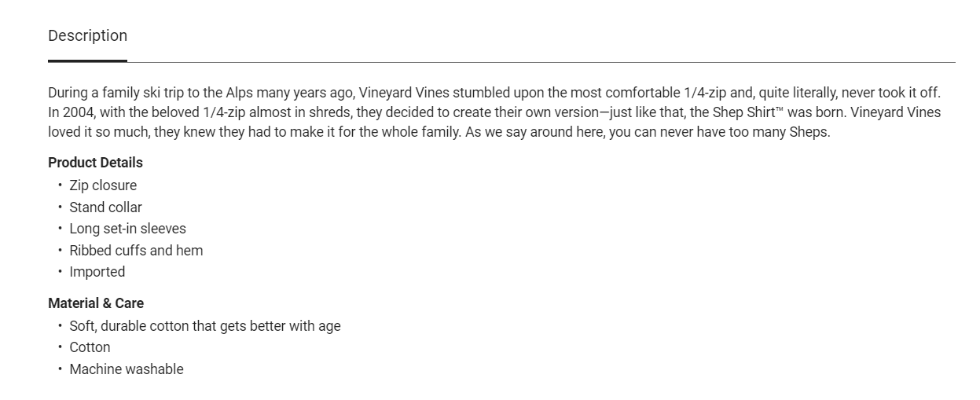Click the Ribbed cuffs and hem item
Image resolution: width=980 pixels, height=400 pixels.
coord(136,251)
